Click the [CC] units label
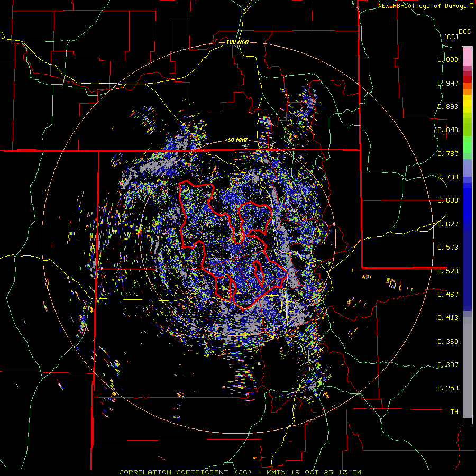The width and height of the screenshot is (476, 476). 451,36
